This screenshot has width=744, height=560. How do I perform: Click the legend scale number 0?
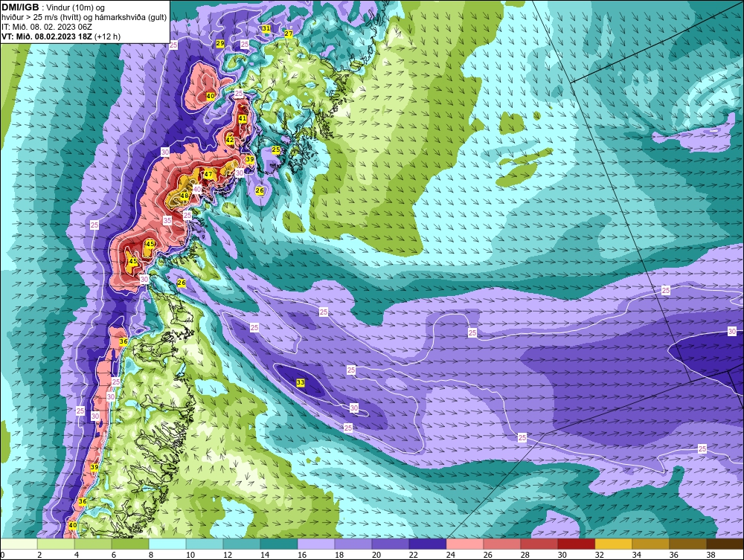coord(2,555)
